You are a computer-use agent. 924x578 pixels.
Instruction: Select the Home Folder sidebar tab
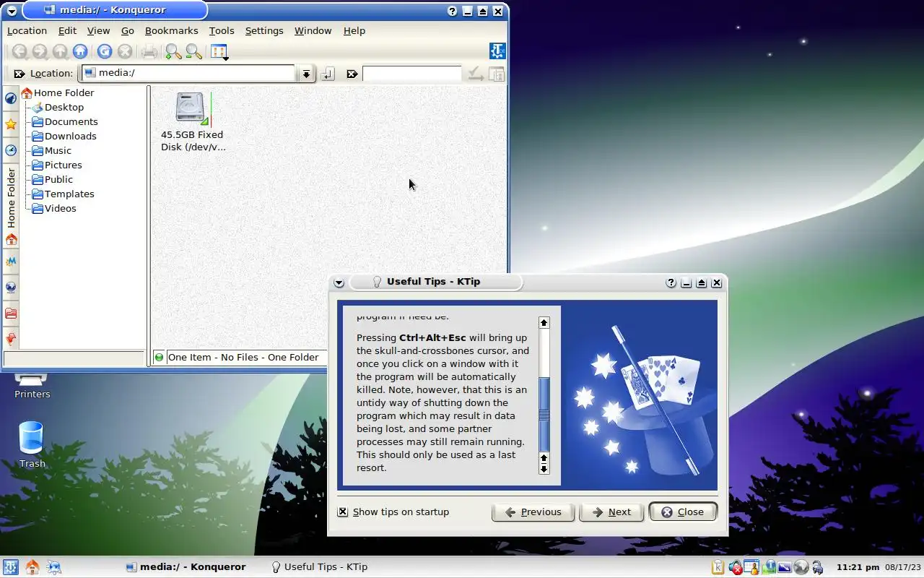coord(11,206)
